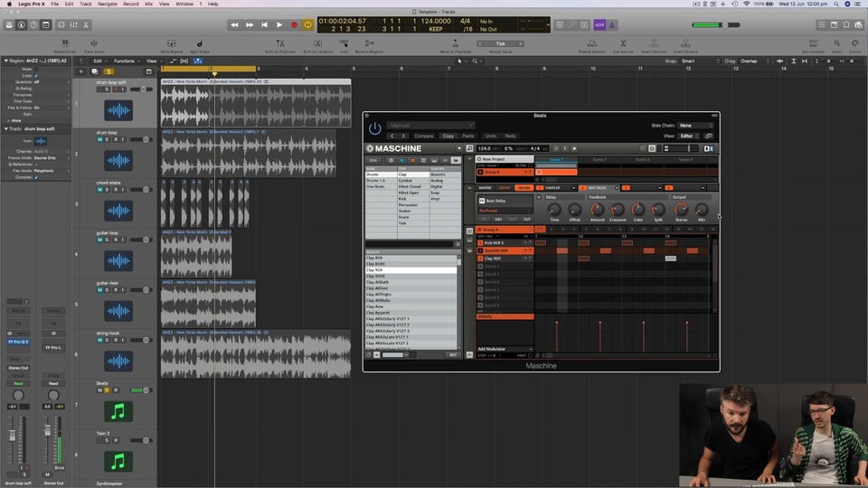868x488 pixels.
Task: Click the Colors palette icon
Action: 855,43
